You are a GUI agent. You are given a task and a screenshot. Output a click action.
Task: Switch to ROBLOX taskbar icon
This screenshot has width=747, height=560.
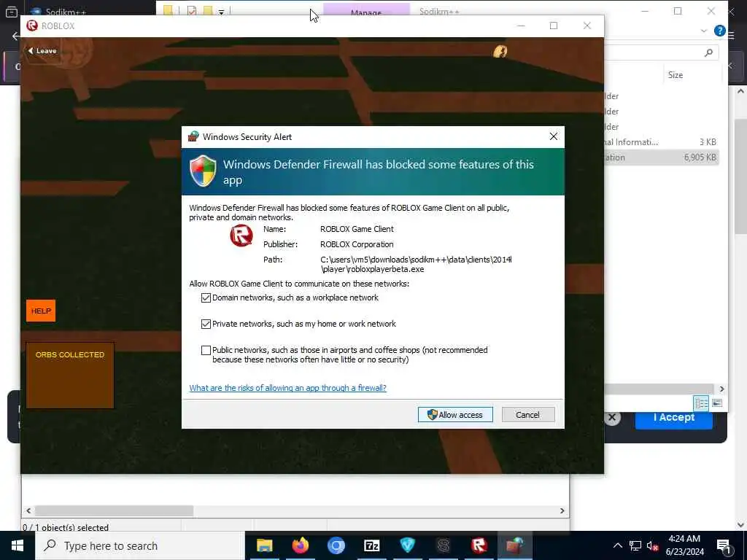[479, 545]
